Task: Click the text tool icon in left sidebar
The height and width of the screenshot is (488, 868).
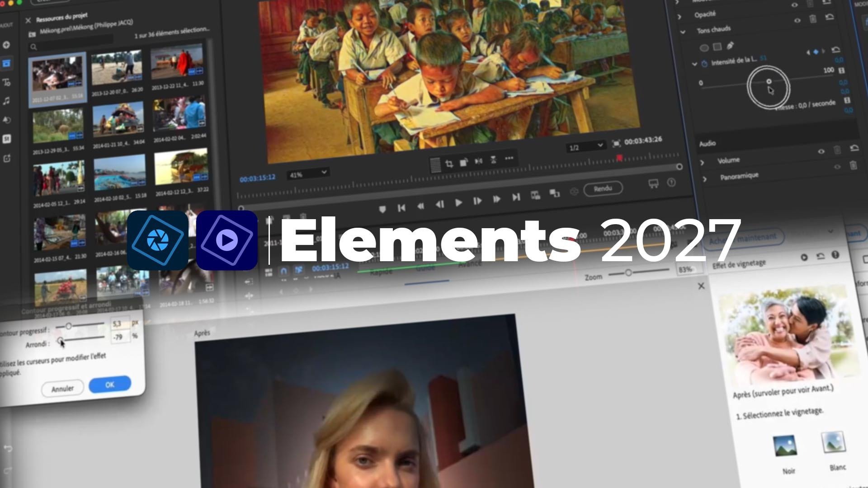Action: point(6,82)
